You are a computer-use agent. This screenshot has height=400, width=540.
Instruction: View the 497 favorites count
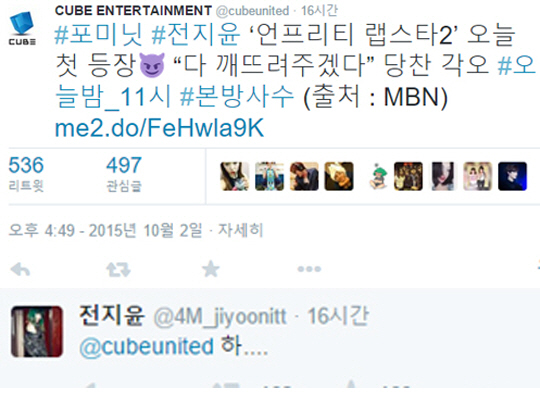pyautogui.click(x=124, y=173)
